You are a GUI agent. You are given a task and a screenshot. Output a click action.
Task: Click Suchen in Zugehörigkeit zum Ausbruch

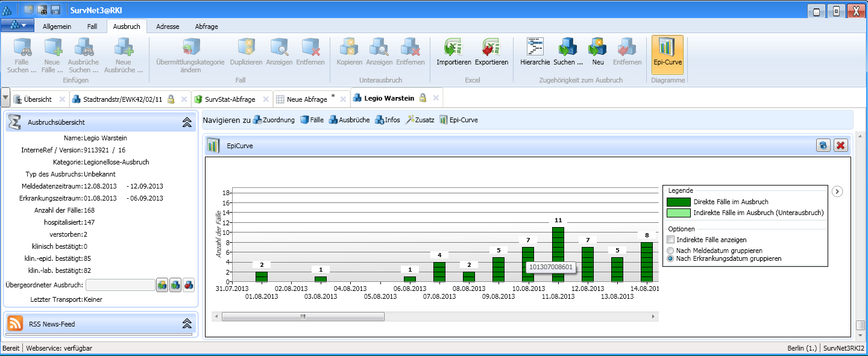(x=568, y=47)
